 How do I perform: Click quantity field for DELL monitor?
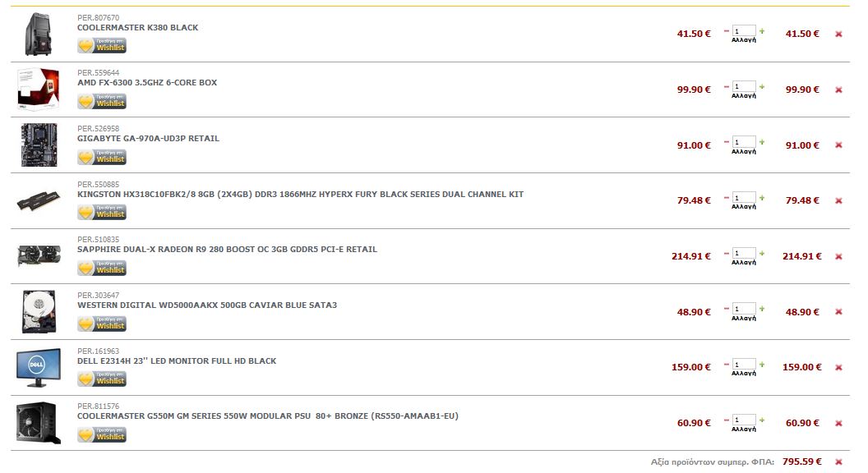coord(744,364)
